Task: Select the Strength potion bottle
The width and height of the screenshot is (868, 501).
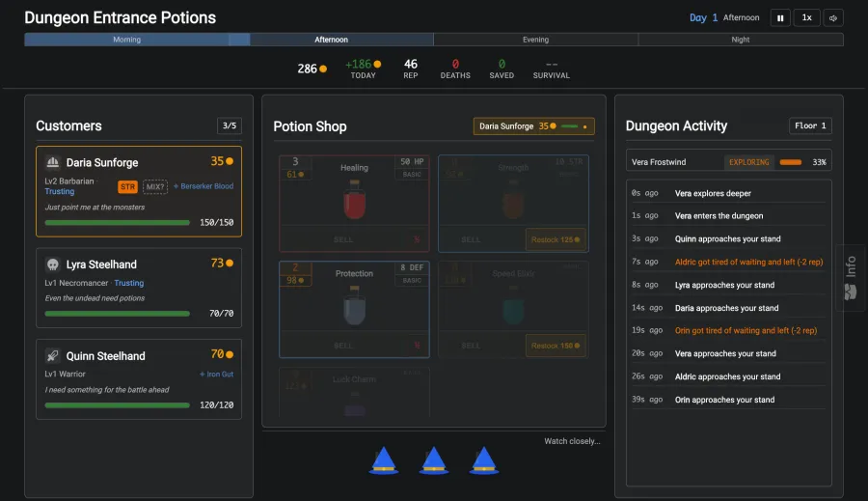Action: tap(513, 200)
